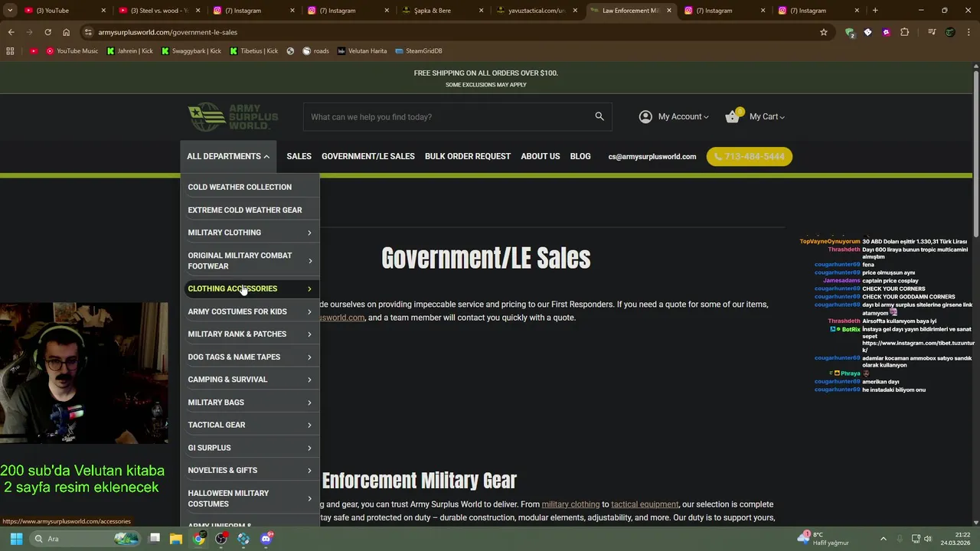Expand ORIGINAL MILITARY COMBAT FOOTWEAR submenu
The width and height of the screenshot is (980, 551).
click(309, 261)
